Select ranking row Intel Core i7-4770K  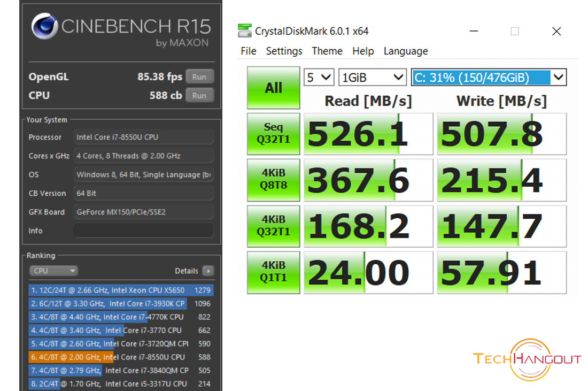click(121, 317)
